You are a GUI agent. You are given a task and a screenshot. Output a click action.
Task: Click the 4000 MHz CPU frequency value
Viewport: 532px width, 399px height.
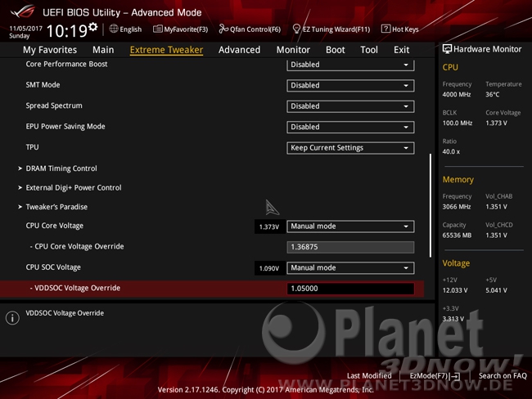[x=457, y=95]
